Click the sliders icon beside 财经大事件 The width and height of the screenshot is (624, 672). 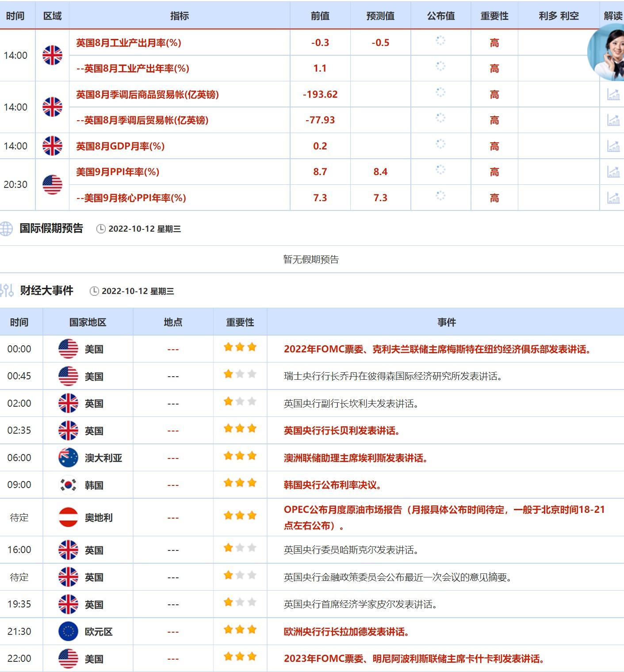pos(7,290)
